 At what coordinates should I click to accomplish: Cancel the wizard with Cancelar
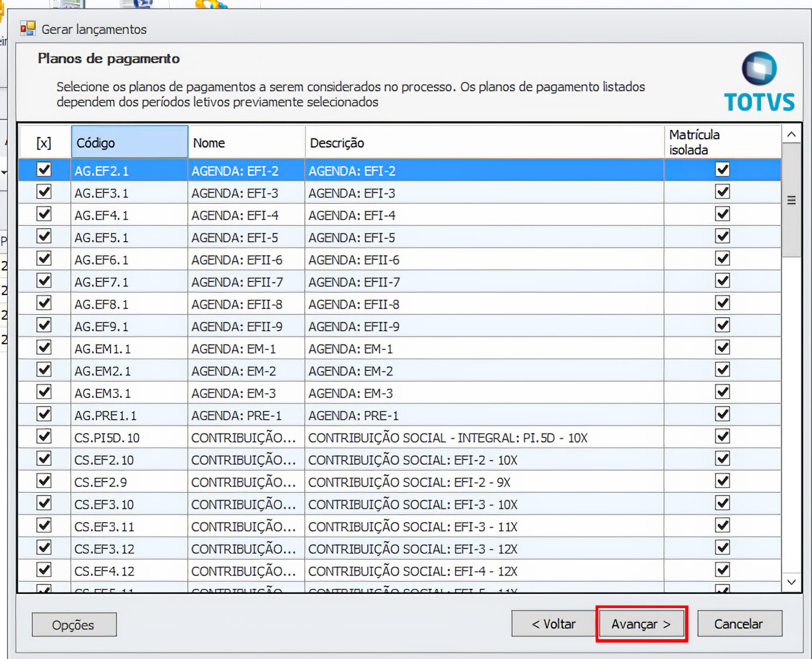(x=739, y=624)
